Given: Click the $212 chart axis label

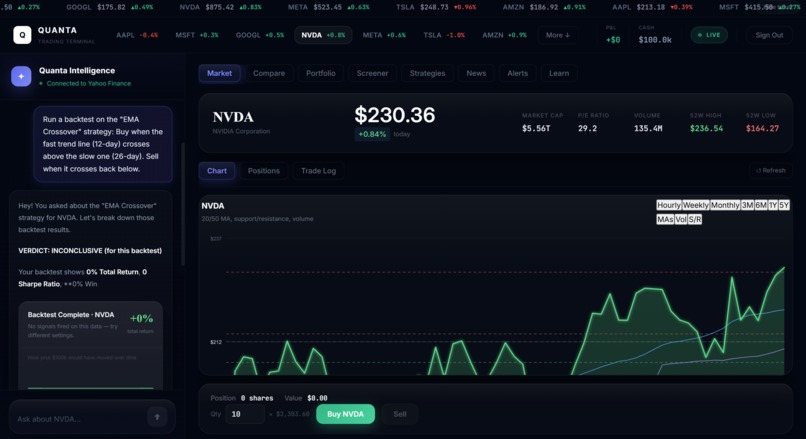Looking at the screenshot, I should (x=216, y=342).
